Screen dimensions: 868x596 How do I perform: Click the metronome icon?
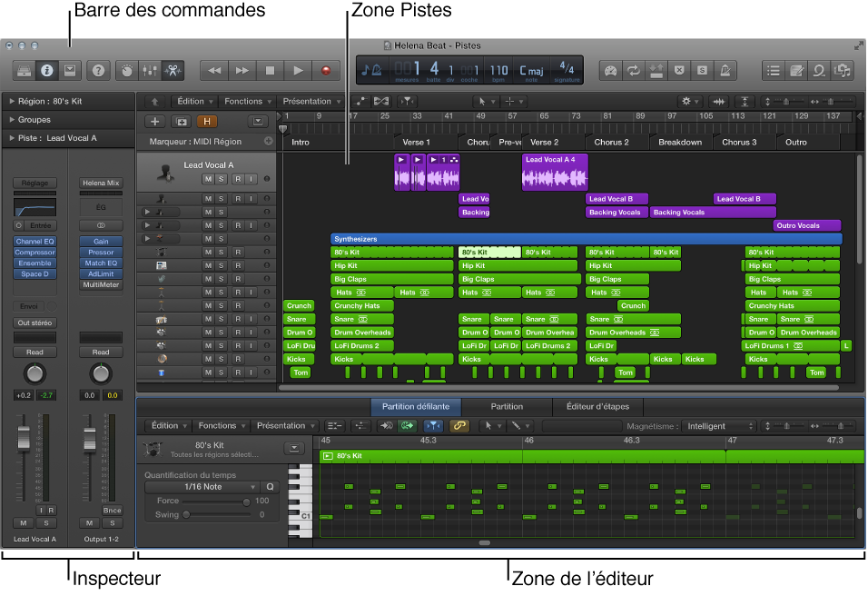pyautogui.click(x=724, y=70)
